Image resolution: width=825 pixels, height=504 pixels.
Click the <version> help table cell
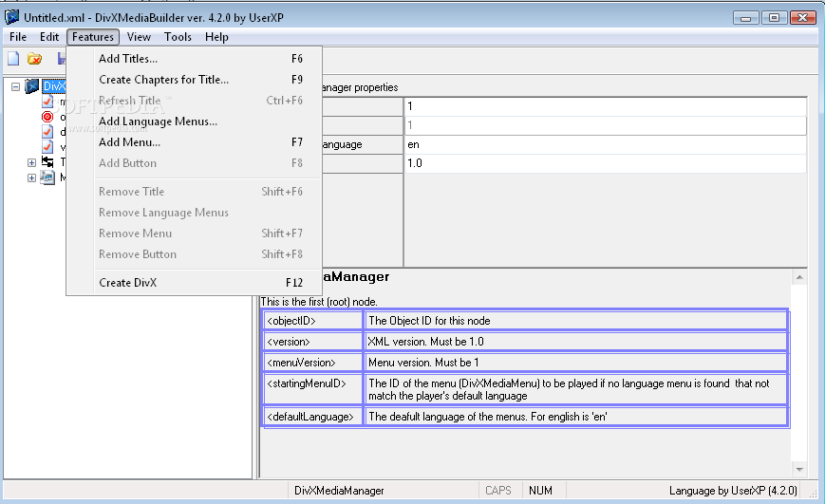(312, 342)
